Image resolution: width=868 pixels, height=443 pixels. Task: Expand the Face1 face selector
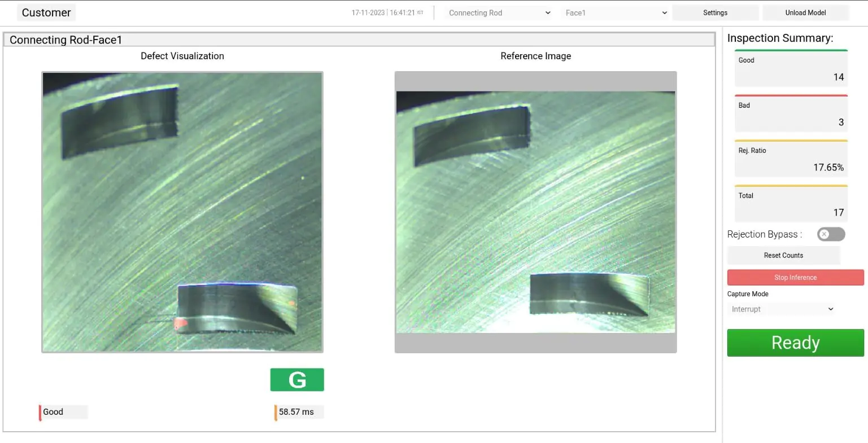point(614,12)
